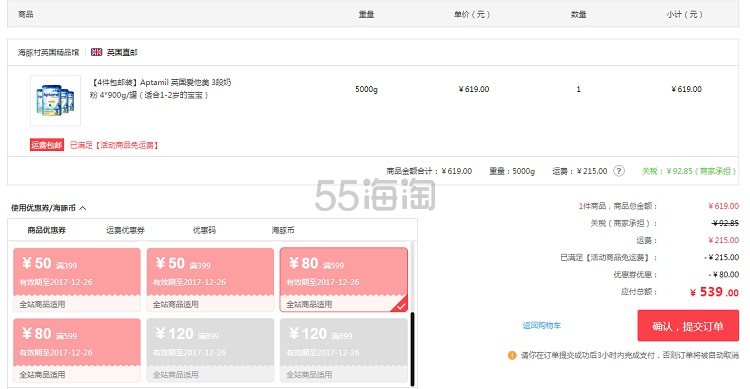
Task: Click the green 关税：¥92.85（商家承担） text
Action: click(689, 171)
